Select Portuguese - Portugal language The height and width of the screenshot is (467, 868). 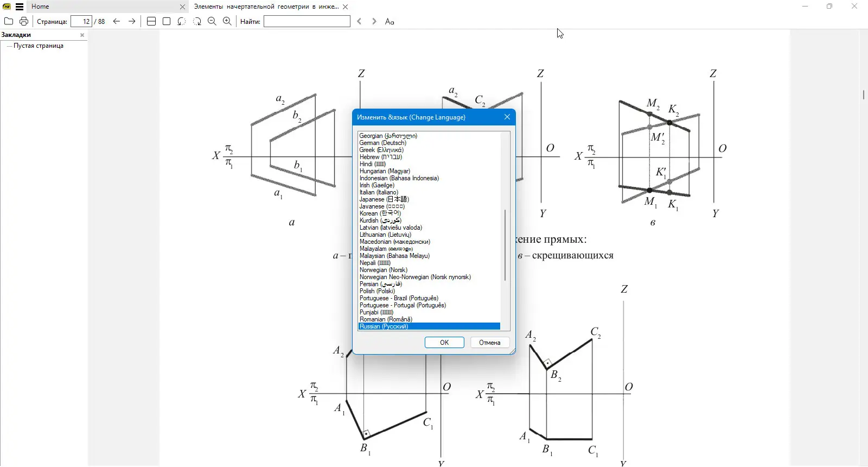429,305
